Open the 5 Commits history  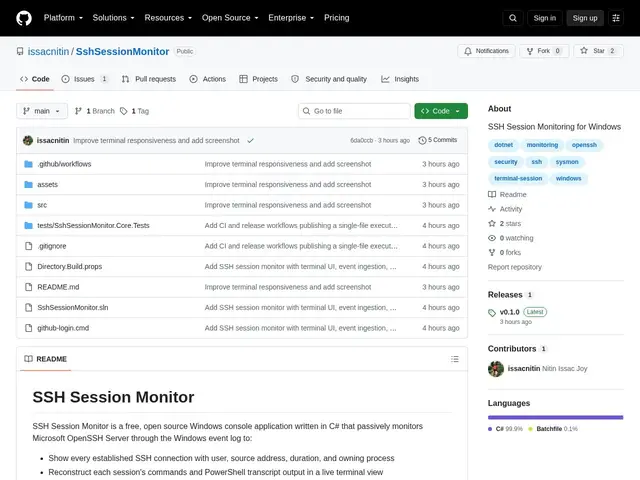tap(438, 140)
